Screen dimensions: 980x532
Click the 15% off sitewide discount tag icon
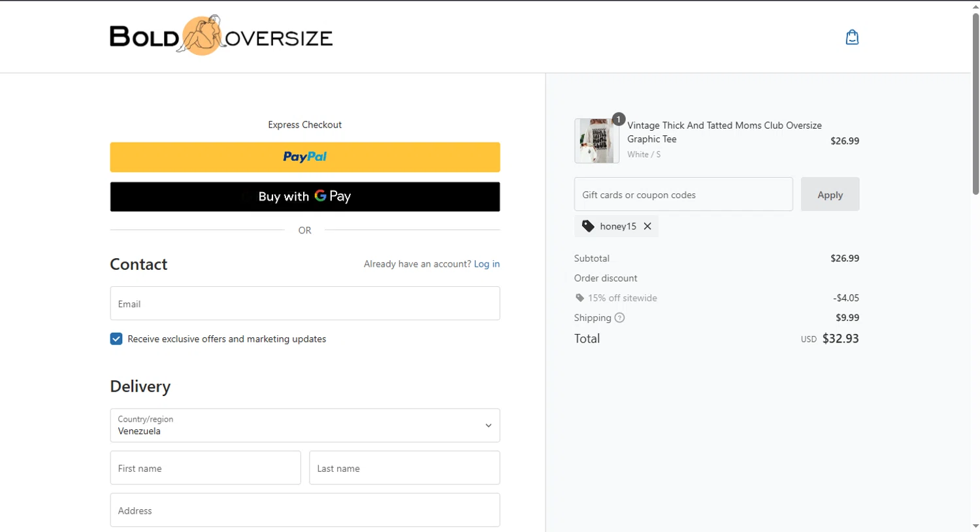[580, 298]
